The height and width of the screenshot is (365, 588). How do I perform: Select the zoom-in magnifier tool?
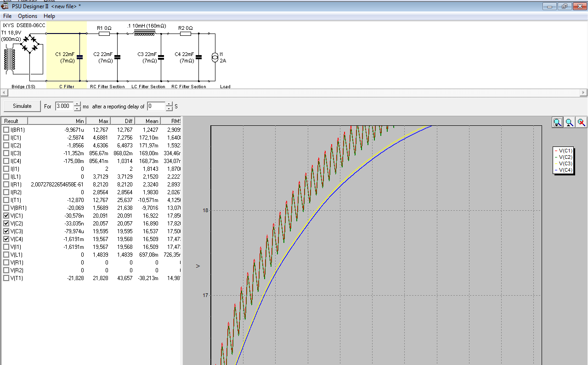[557, 122]
